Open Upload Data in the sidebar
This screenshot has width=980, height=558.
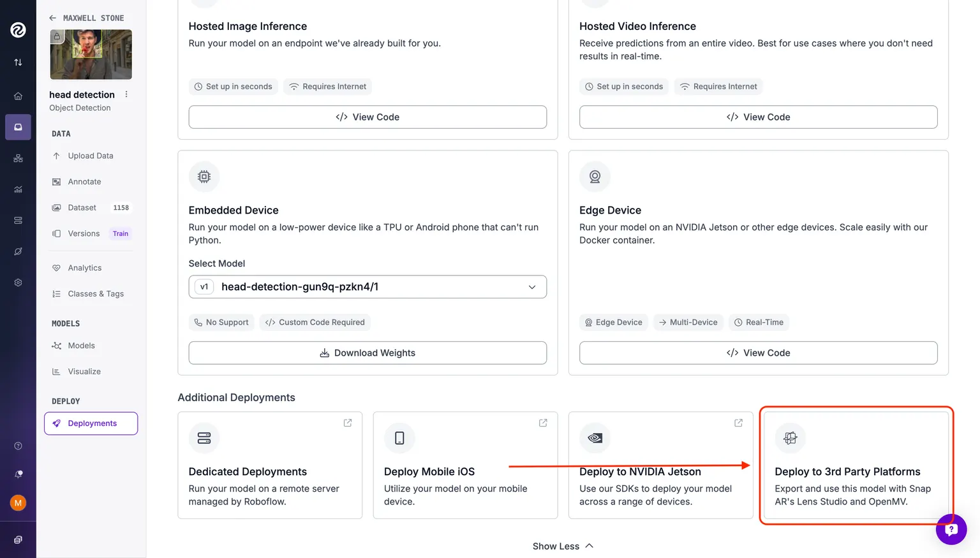(x=91, y=156)
